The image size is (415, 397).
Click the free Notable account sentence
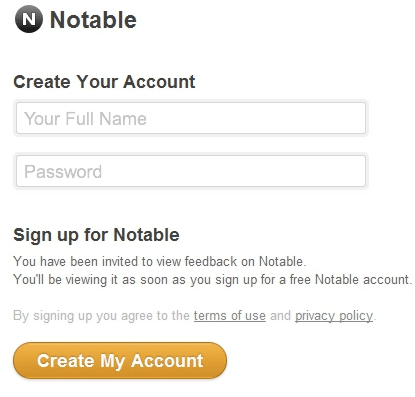213,279
